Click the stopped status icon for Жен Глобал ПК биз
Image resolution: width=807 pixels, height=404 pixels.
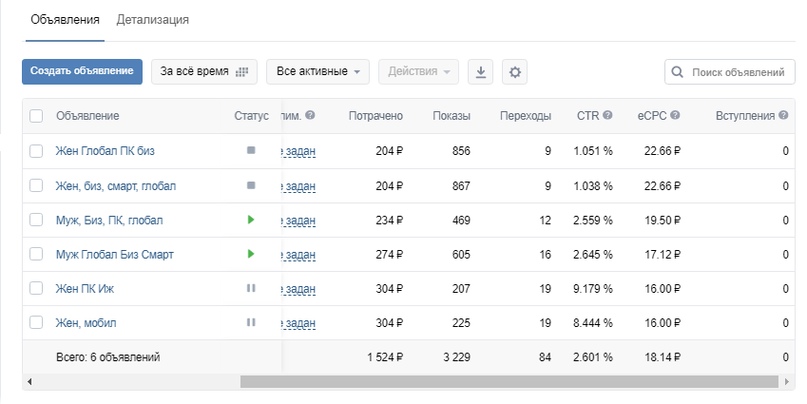251,150
